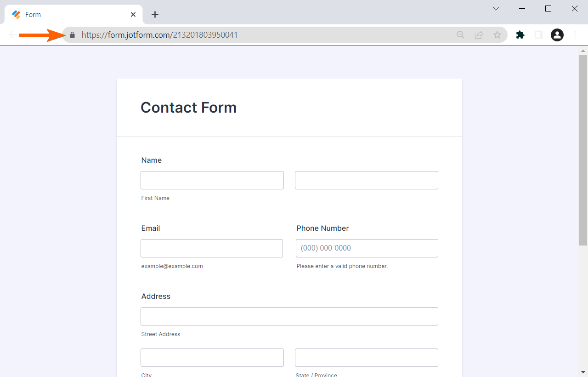Close the Form tab
588x377 pixels.
(133, 15)
